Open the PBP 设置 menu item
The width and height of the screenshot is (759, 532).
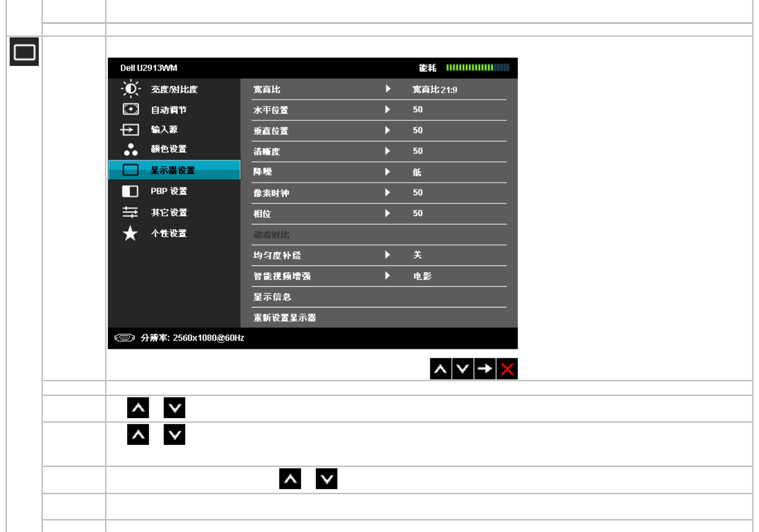point(174,191)
